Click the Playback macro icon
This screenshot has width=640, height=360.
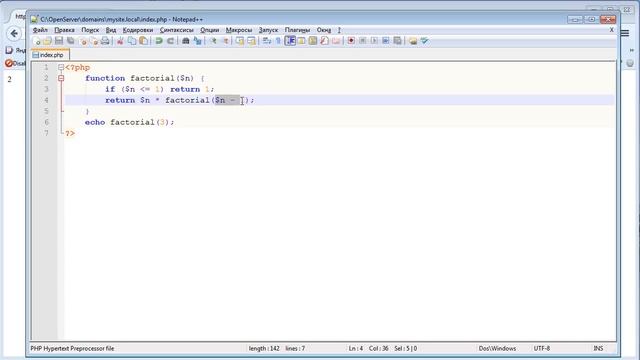pos(374,41)
